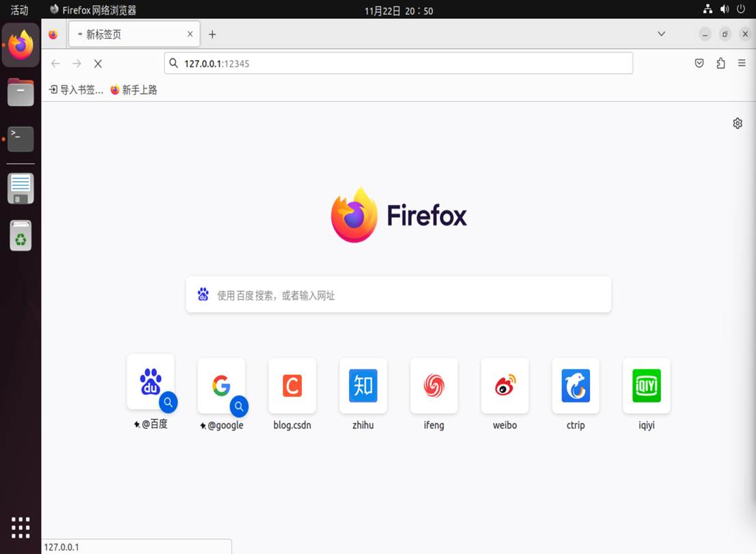Open the Firefox hamburger menu
The image size is (756, 554).
pos(742,63)
